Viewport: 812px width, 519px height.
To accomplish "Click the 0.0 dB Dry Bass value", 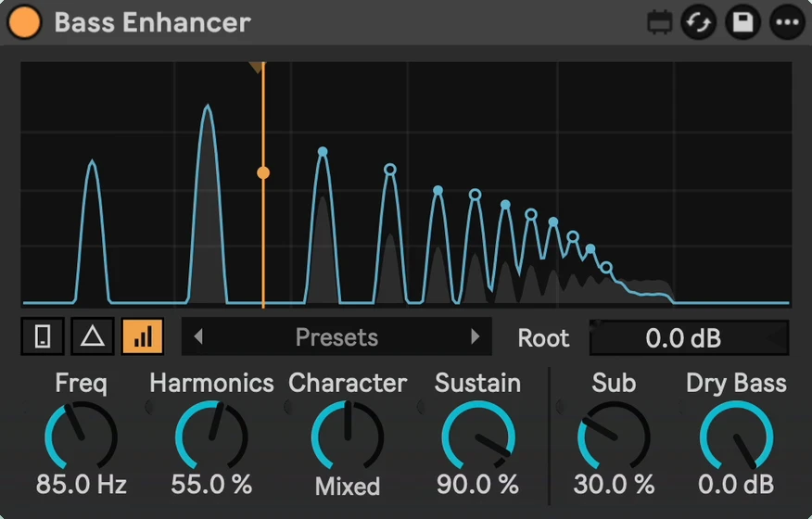I will pyautogui.click(x=736, y=485).
